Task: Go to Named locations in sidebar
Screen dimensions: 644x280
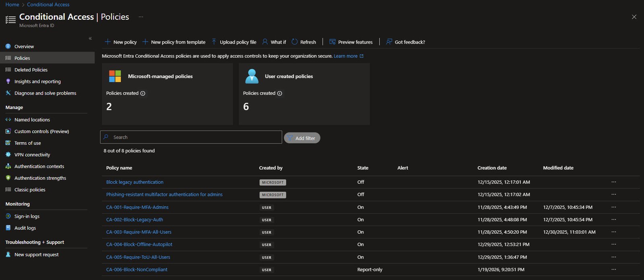Action: click(32, 120)
